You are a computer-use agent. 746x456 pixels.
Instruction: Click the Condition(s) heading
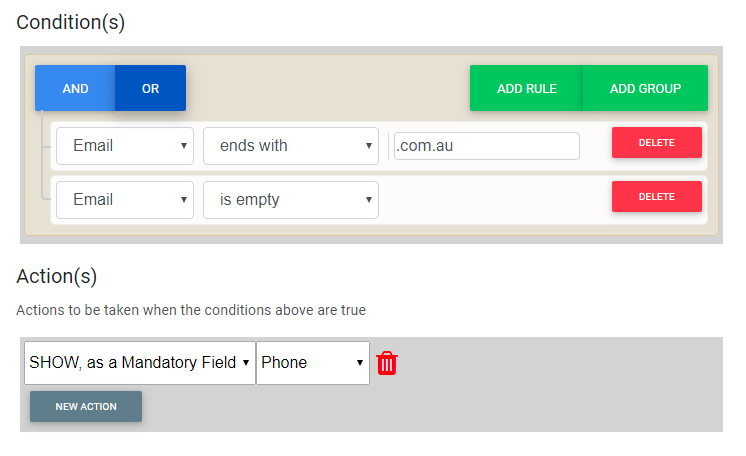click(x=70, y=22)
